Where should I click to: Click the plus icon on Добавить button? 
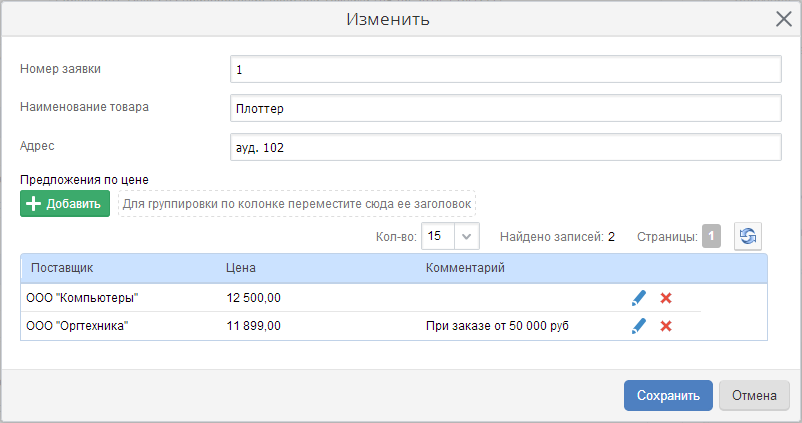[33, 204]
